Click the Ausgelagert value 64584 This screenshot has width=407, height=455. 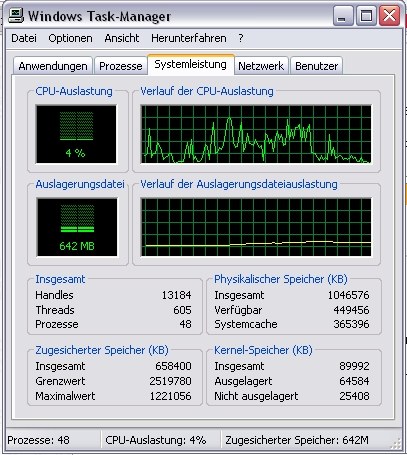[354, 381]
